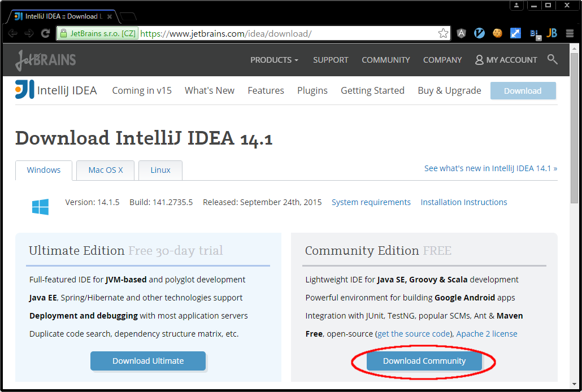This screenshot has width=582, height=392.
Task: Open the PRODUCTS dropdown menu
Action: tap(274, 59)
